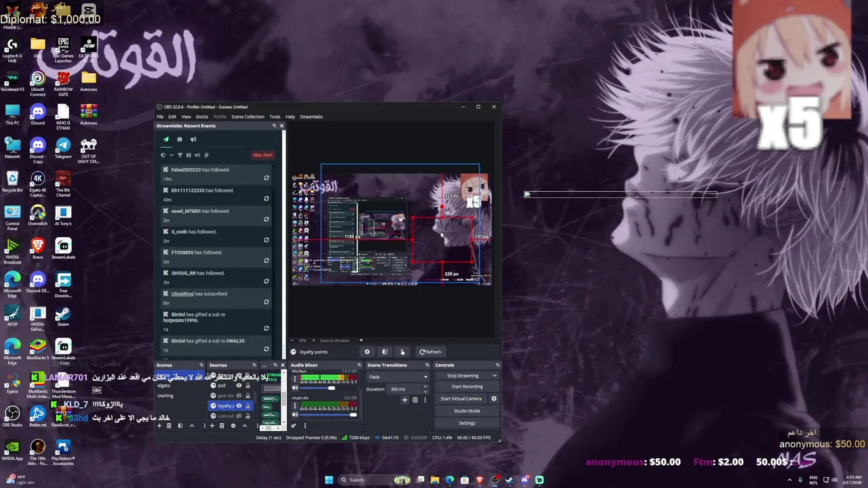This screenshot has width=868, height=488.
Task: Move selected scene up with arrow
Action: tap(192, 426)
